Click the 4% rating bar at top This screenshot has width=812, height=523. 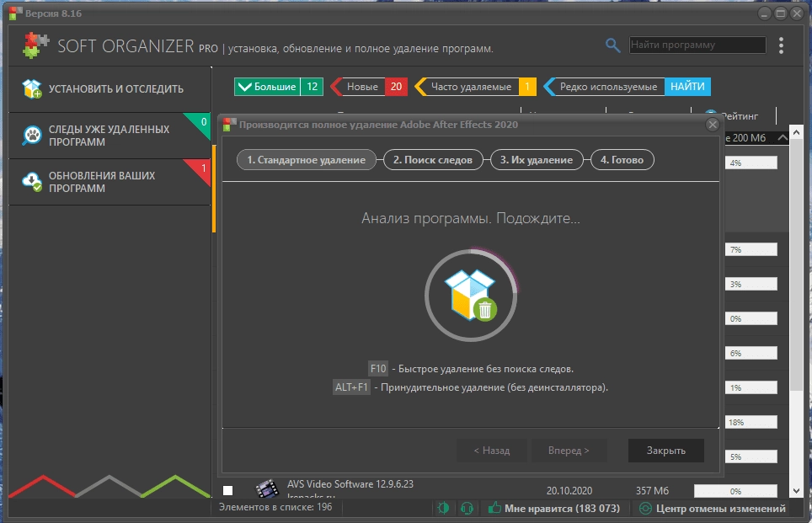[751, 163]
